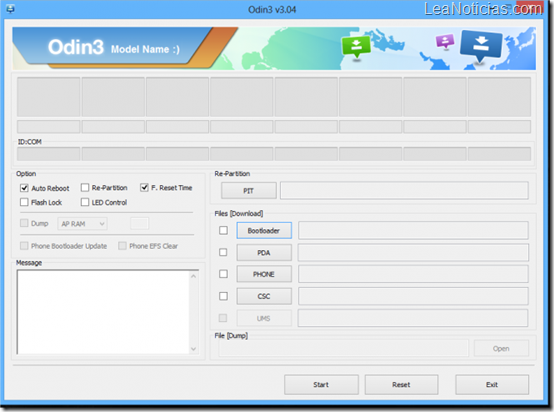Viewport: 554px width, 412px height.
Task: Check the box beside CSC file
Action: point(223,296)
